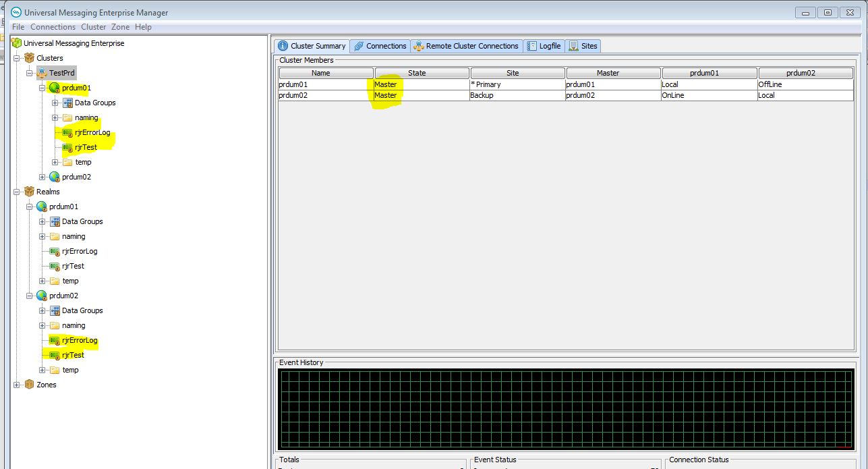The image size is (868, 469).
Task: Click the 'OnLine' status cell
Action: [x=710, y=95]
